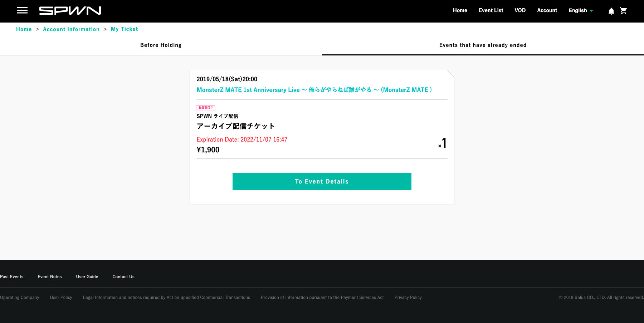Open the notifications bell
This screenshot has height=323, width=644.
pyautogui.click(x=611, y=11)
